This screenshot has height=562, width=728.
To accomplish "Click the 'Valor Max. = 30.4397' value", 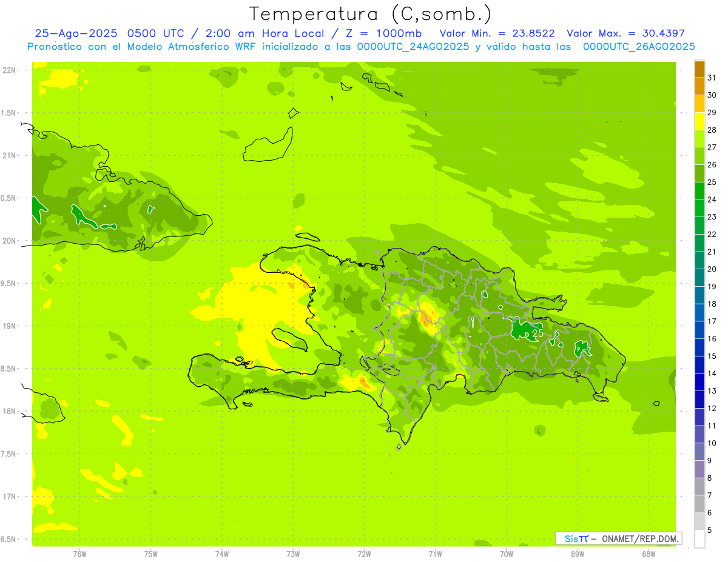I will pos(625,33).
